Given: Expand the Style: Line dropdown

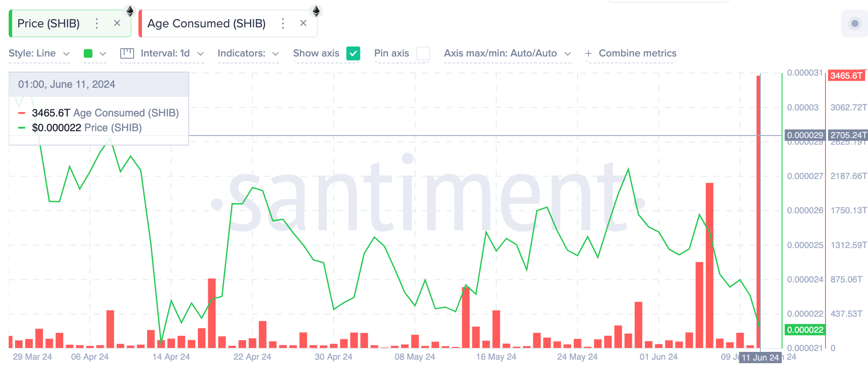Looking at the screenshot, I should point(39,53).
